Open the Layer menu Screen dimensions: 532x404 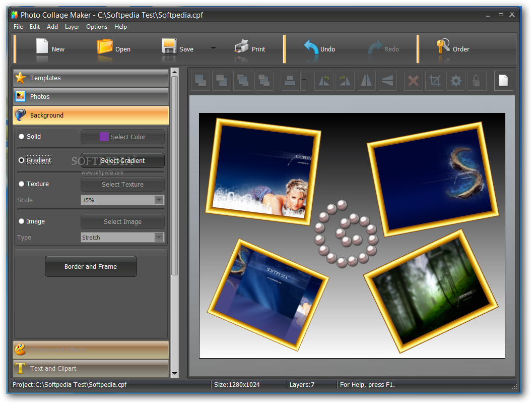[72, 27]
